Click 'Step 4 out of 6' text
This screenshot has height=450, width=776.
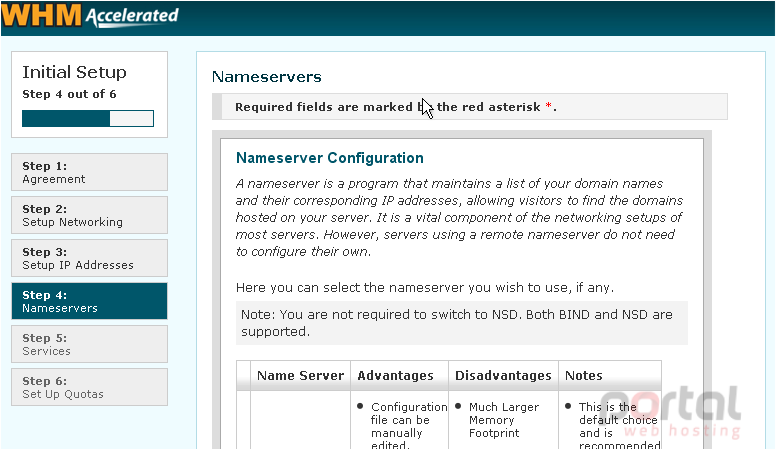[69, 94]
